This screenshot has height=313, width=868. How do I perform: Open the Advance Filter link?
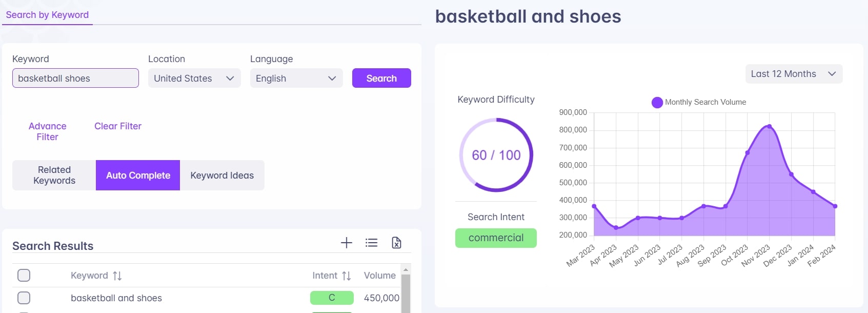click(47, 131)
